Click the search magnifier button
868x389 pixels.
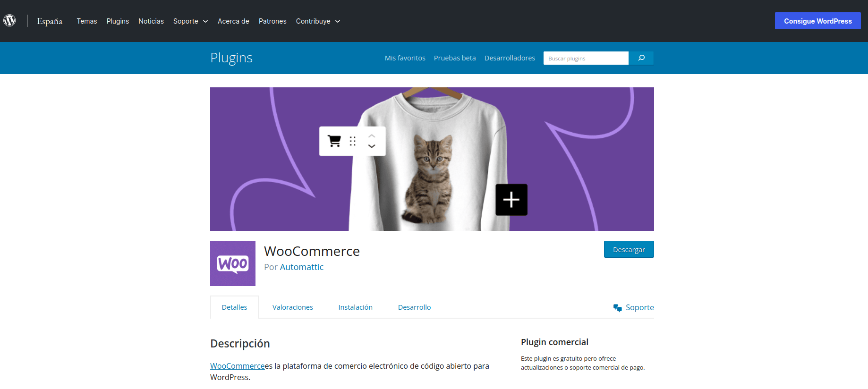641,58
